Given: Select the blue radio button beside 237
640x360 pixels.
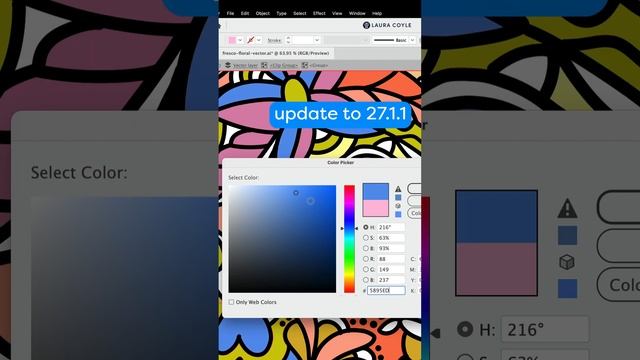Looking at the screenshot, I should click(366, 280).
